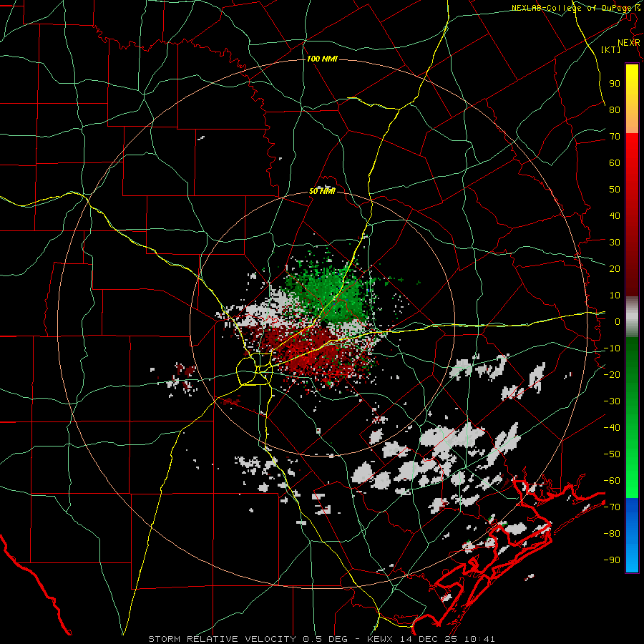Viewport: 644px width, 644px height.
Task: Click the NEXR label near the color scale
Action: click(628, 43)
